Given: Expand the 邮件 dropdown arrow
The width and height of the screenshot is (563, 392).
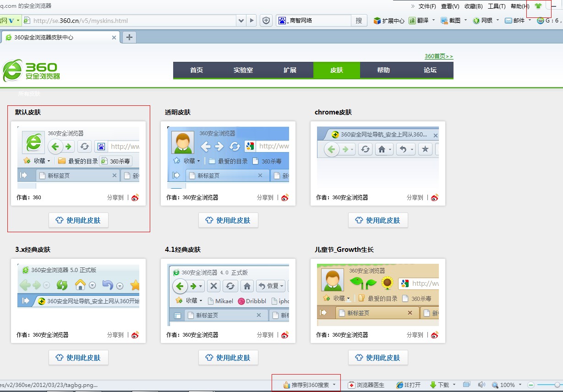Looking at the screenshot, I should click(530, 20).
